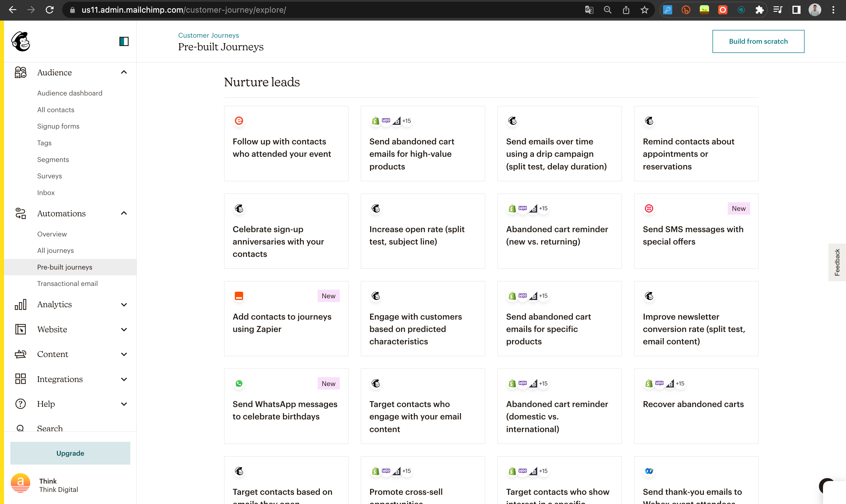Select Transactional email menu item
Screen dimensions: 846x504
point(67,284)
